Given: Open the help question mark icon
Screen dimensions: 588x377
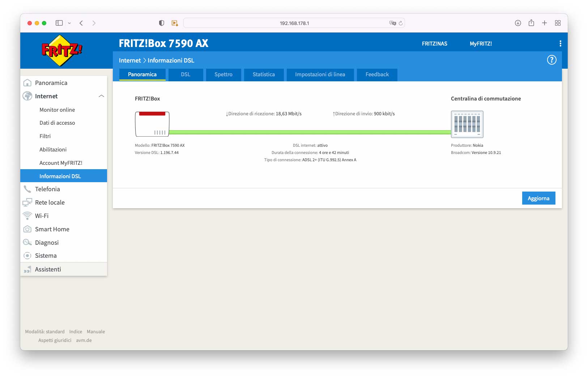Looking at the screenshot, I should click(x=551, y=60).
